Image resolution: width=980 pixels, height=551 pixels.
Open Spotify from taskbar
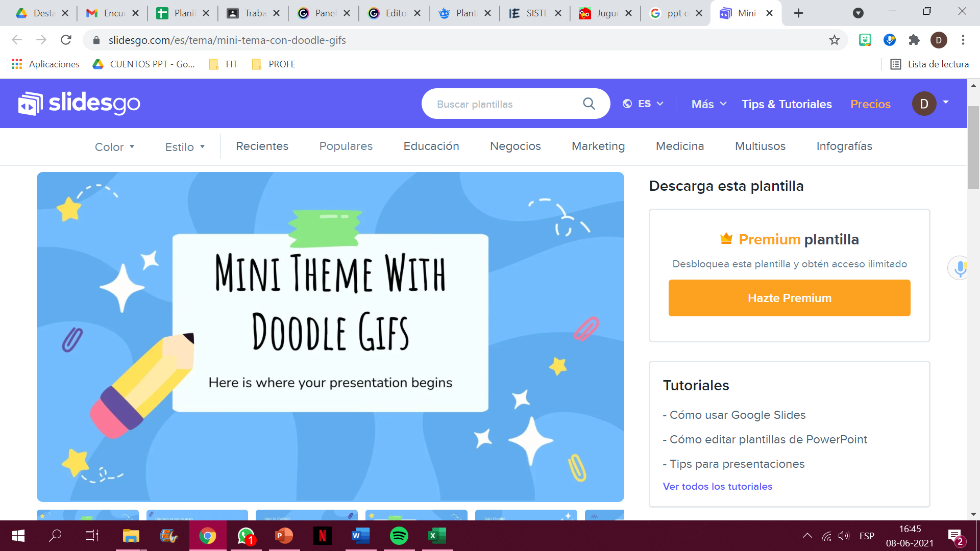(399, 536)
